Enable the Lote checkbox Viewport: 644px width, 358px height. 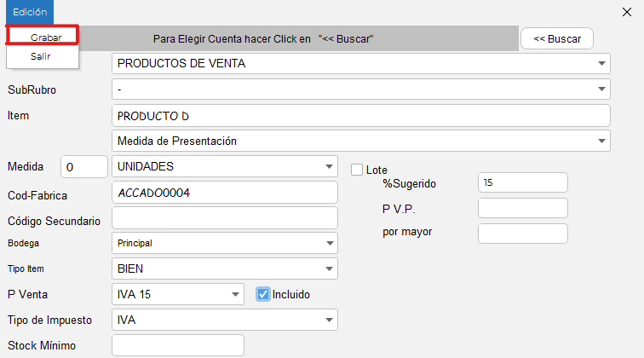pyautogui.click(x=357, y=170)
